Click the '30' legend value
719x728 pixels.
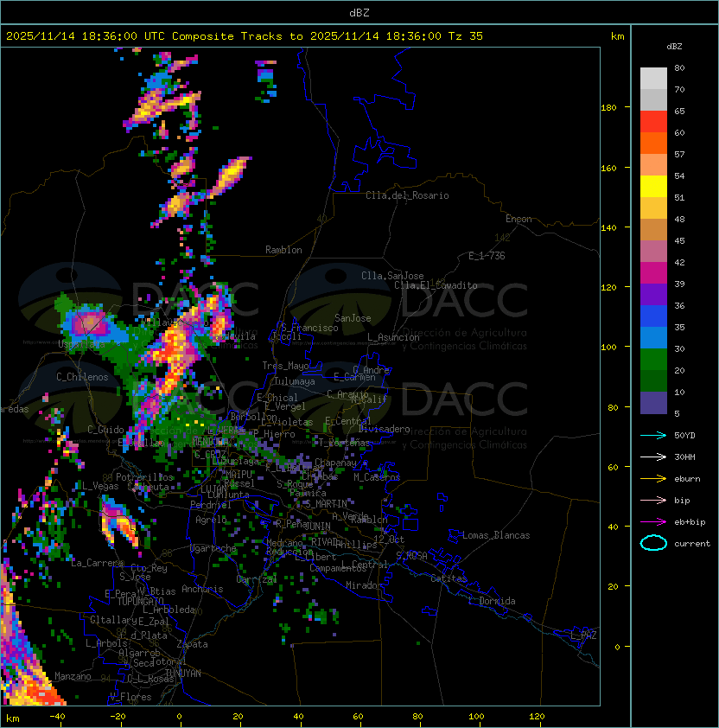[679, 348]
